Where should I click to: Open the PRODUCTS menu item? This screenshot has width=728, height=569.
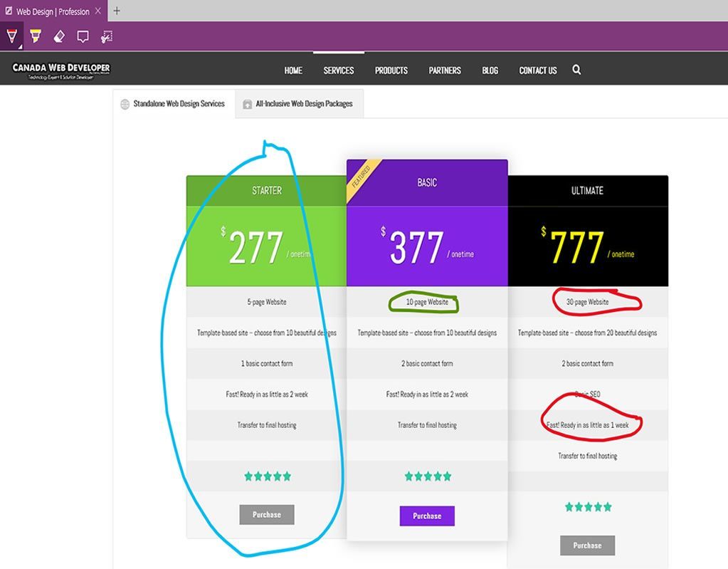[391, 70]
